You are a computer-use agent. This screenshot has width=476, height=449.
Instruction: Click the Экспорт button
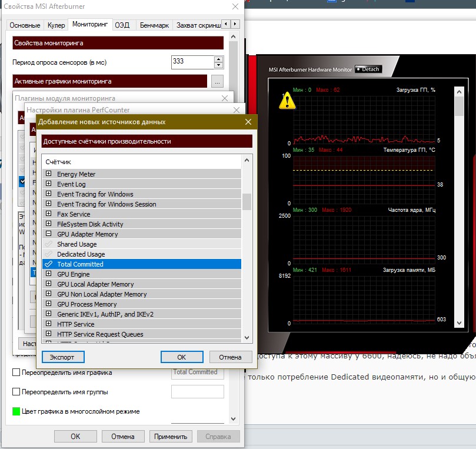point(63,357)
